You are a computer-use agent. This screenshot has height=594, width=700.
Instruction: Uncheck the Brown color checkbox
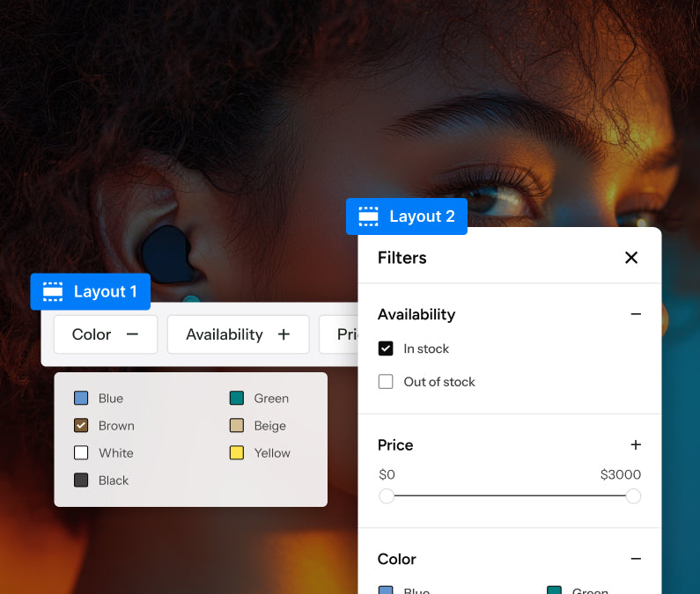(81, 425)
